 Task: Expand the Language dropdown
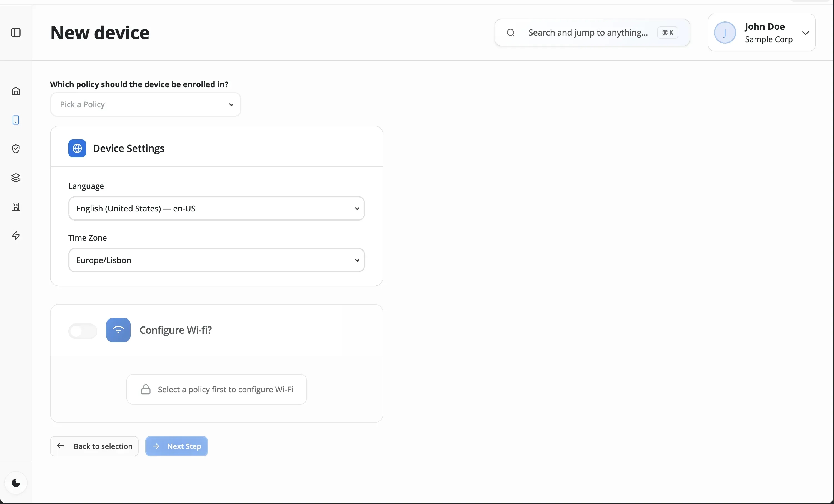click(x=216, y=208)
